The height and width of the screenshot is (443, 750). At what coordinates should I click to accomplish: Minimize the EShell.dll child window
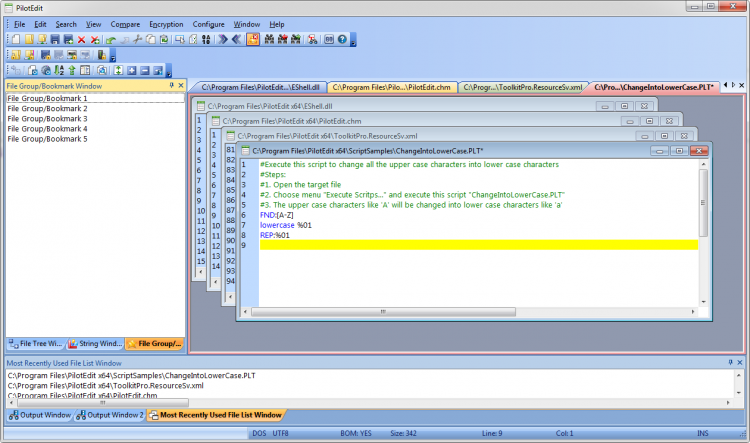[x=605, y=106]
